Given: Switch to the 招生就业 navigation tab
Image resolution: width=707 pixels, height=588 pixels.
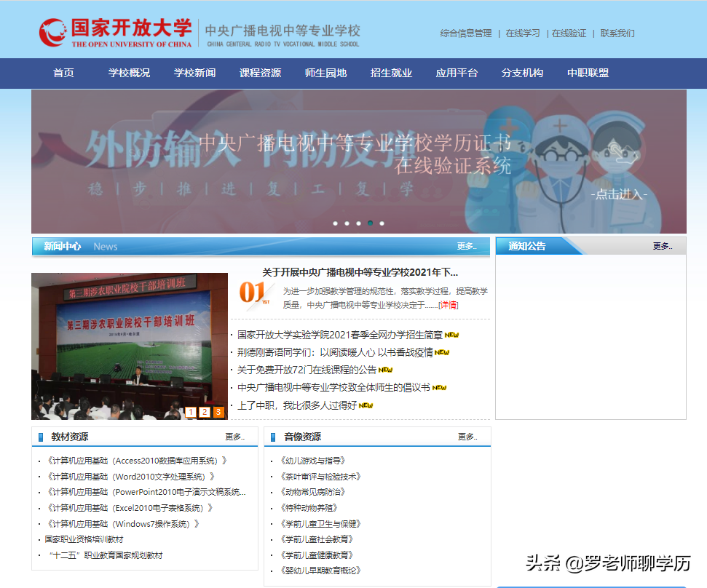Looking at the screenshot, I should click(x=390, y=73).
